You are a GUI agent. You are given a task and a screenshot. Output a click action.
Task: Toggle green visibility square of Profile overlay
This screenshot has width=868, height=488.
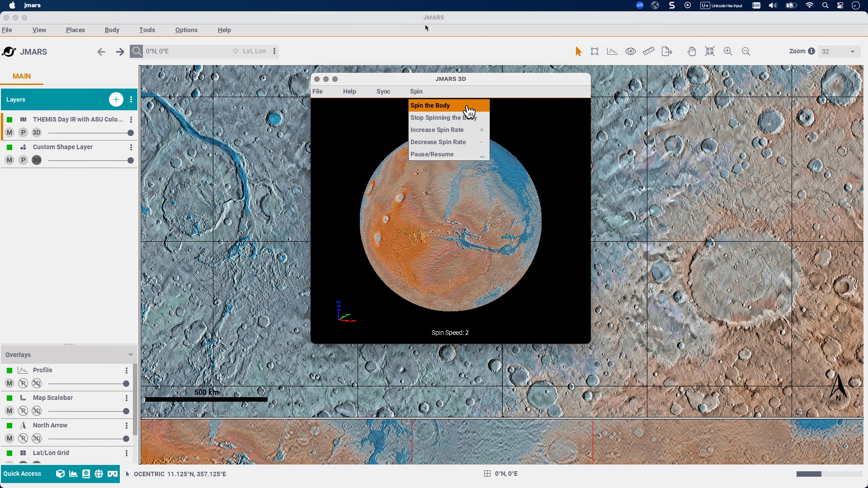(x=9, y=371)
